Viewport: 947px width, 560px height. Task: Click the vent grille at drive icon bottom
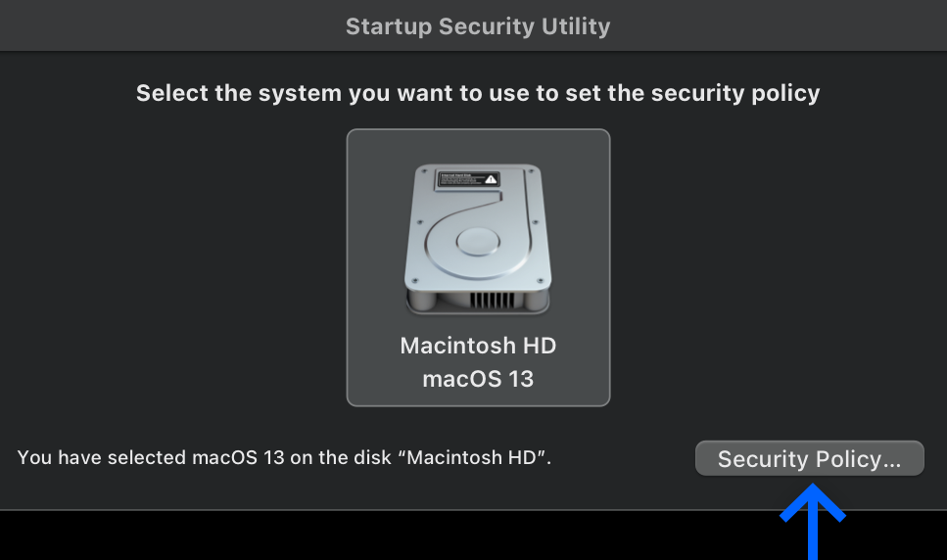click(x=493, y=300)
